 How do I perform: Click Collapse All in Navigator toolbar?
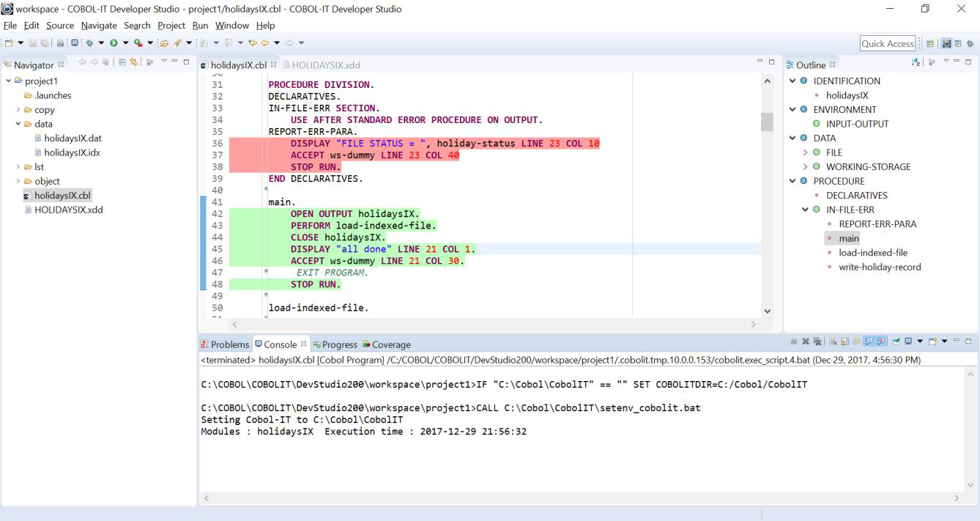point(123,63)
